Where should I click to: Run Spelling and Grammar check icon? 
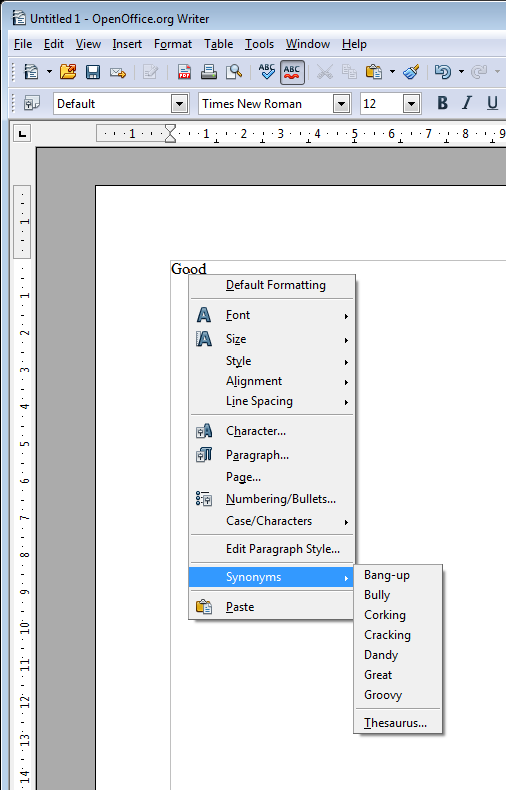coord(266,72)
